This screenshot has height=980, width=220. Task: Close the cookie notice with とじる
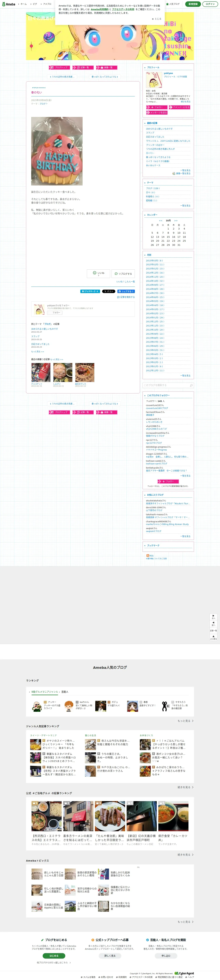156,19
